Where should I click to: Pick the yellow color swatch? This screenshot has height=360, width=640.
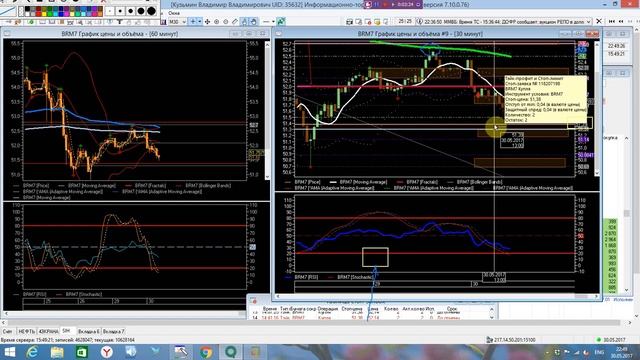coord(44,14)
